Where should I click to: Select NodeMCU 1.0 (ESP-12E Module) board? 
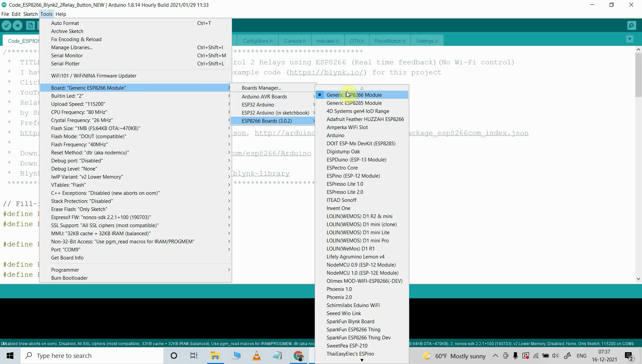[362, 273]
